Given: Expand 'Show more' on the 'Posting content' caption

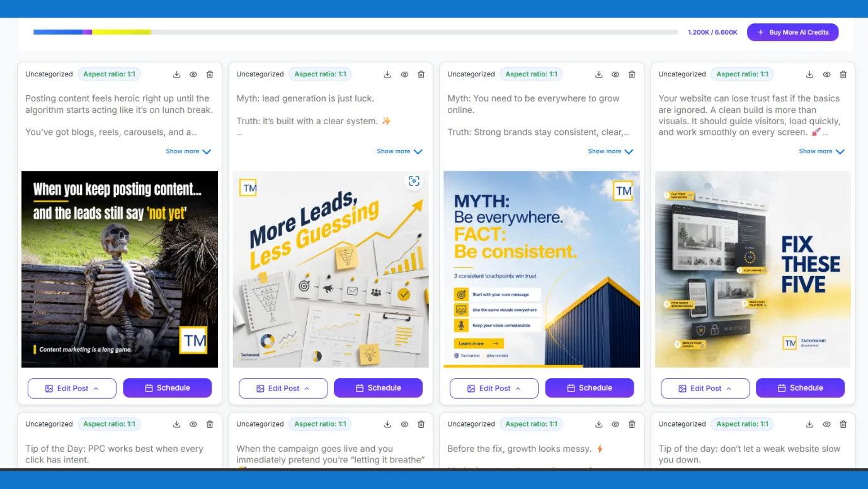Looking at the screenshot, I should coord(188,151).
